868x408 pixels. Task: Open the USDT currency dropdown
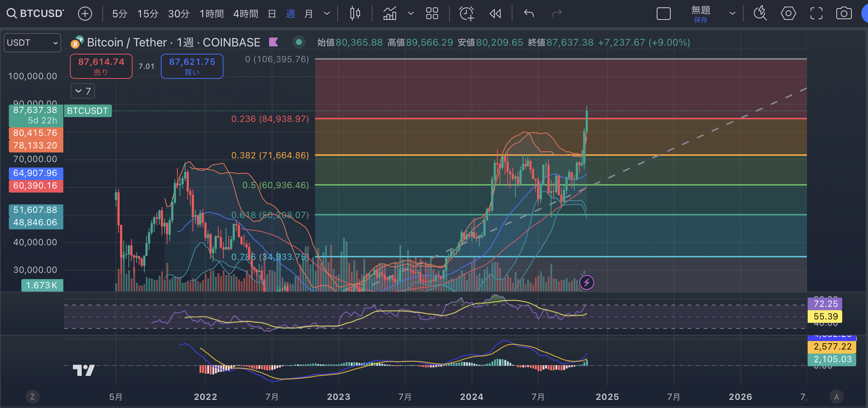click(x=32, y=43)
